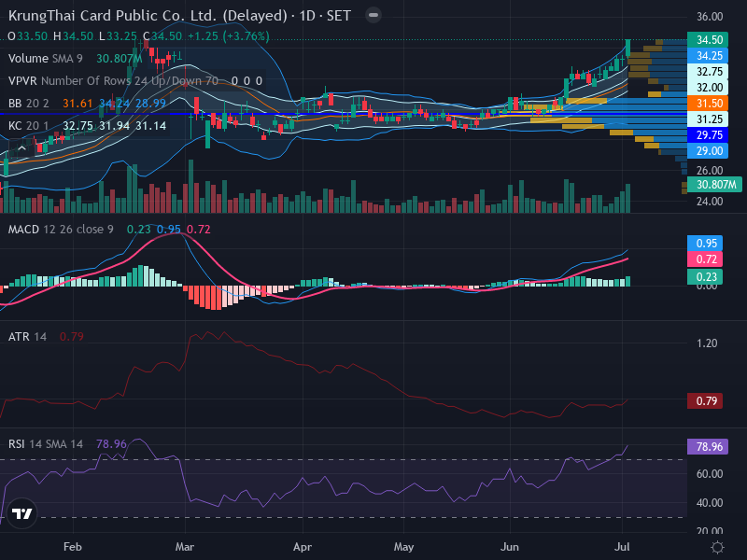Click the 60.00 RSI axis value
Screen dimensions: 747x560
[x=710, y=474]
